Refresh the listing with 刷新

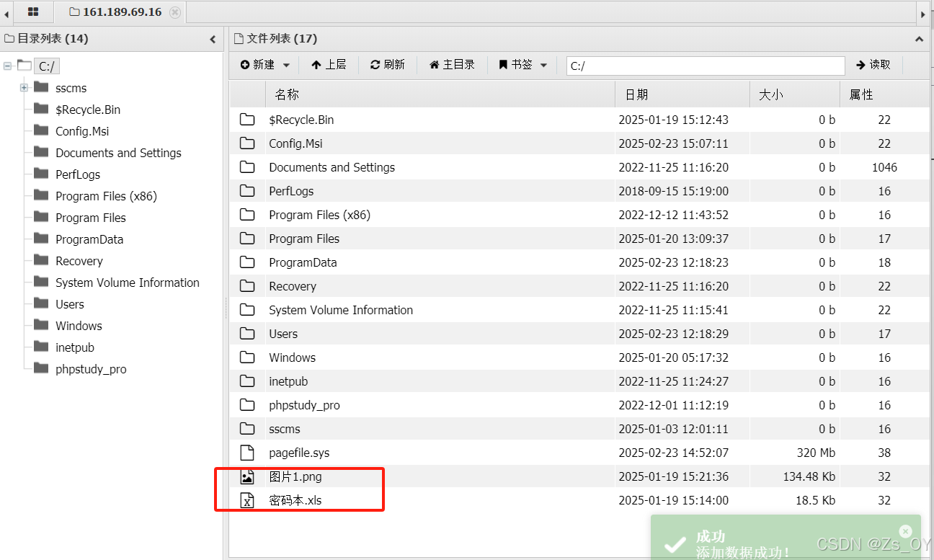tap(388, 65)
